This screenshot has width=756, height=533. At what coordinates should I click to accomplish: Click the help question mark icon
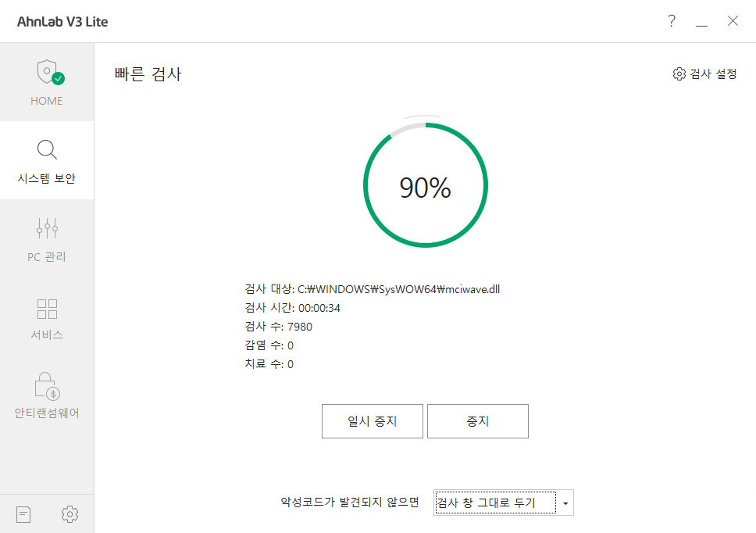coord(671,21)
